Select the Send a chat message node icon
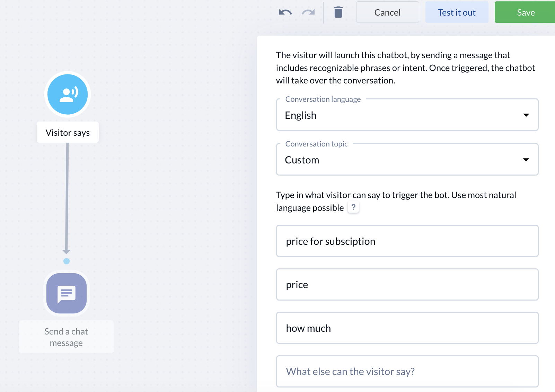The width and height of the screenshot is (555, 392). click(x=67, y=293)
